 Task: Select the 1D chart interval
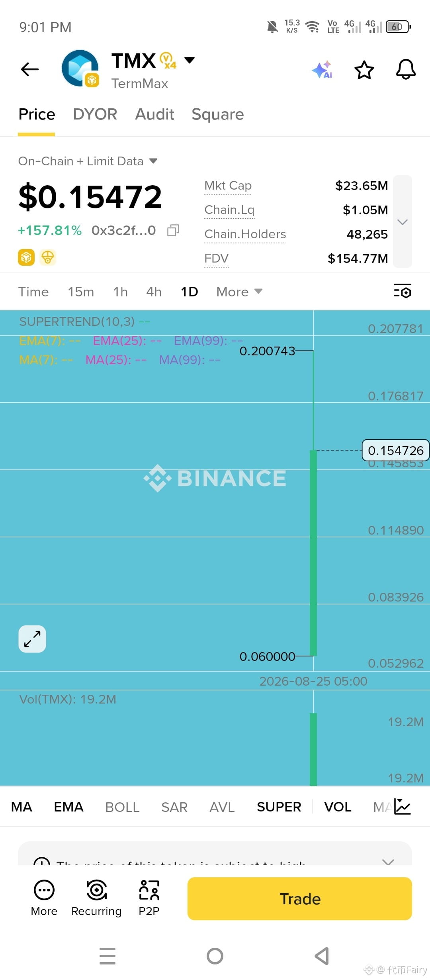point(189,292)
